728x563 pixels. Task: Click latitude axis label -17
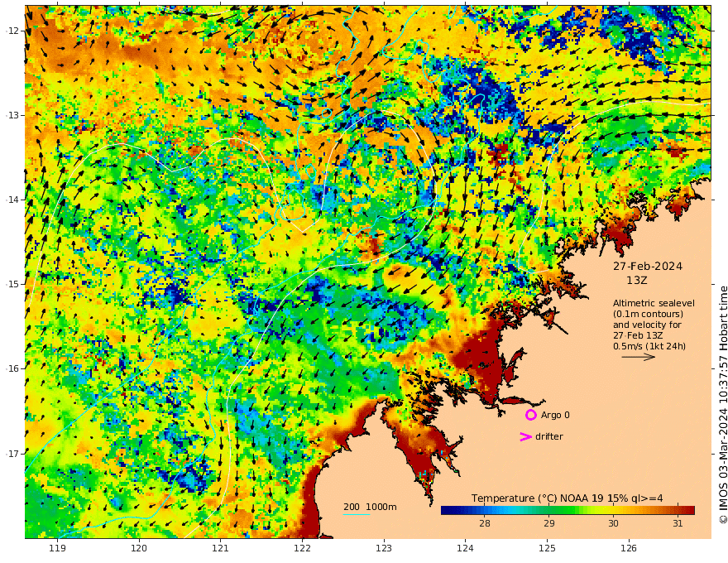click(x=12, y=454)
